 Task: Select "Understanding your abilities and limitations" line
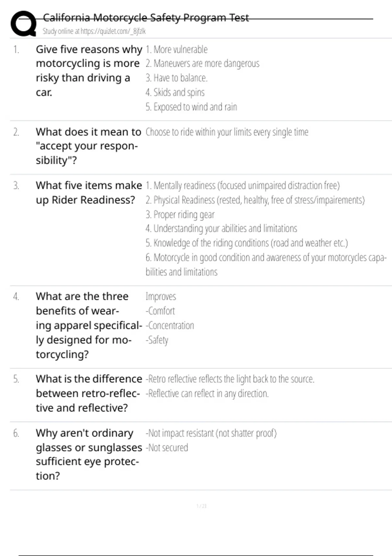click(x=221, y=229)
